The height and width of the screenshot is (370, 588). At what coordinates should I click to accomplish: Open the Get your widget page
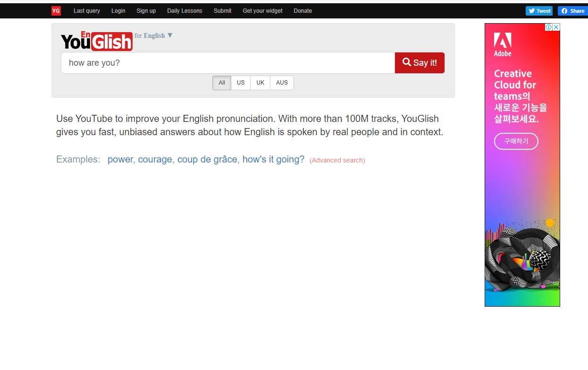click(262, 11)
